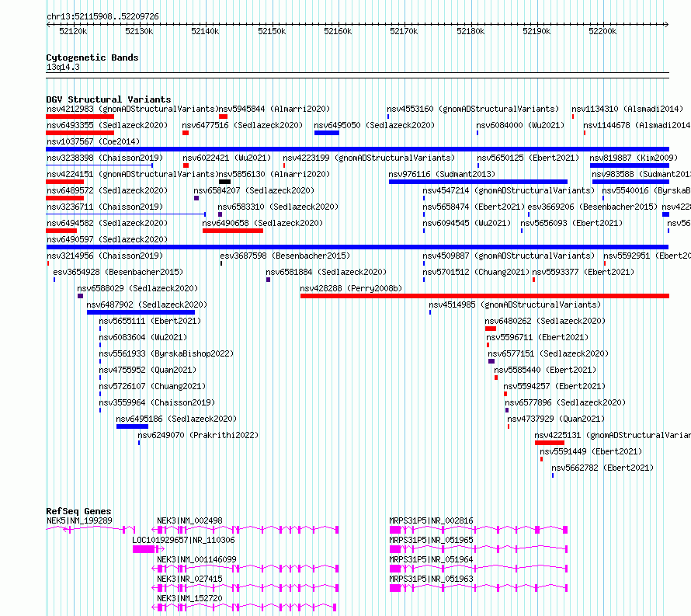The image size is (691, 616).
Task: Select the esv3687598 (Besenbacher2015) label
Action: 285,256
